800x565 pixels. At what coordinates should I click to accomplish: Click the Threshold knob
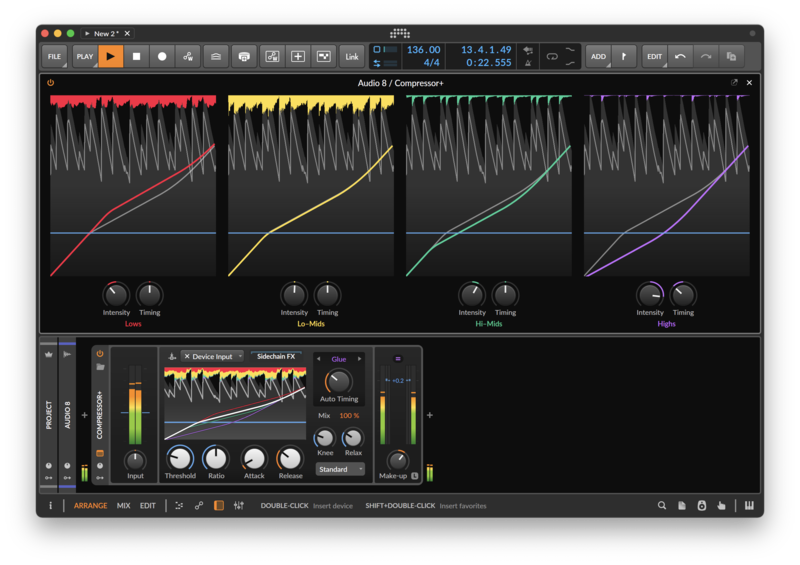(180, 458)
